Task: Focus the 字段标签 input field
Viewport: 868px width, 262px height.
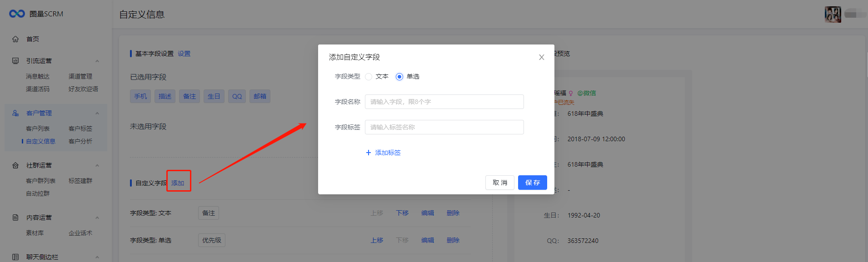Action: point(444,127)
